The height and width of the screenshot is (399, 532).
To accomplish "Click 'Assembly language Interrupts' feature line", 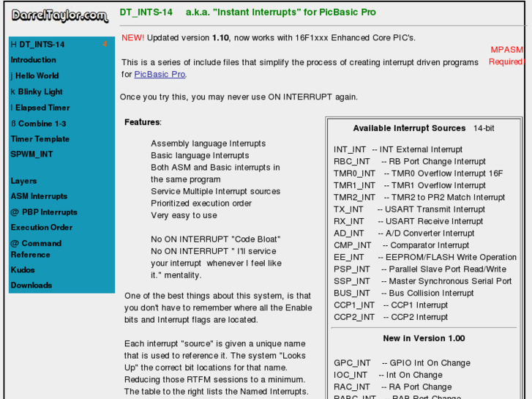I will pos(209,143).
